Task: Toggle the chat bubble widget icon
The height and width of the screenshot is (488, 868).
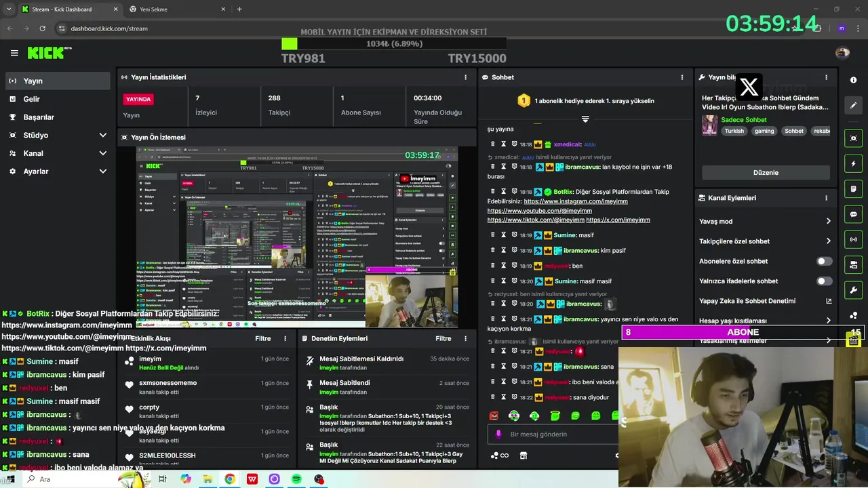Action: (853, 214)
